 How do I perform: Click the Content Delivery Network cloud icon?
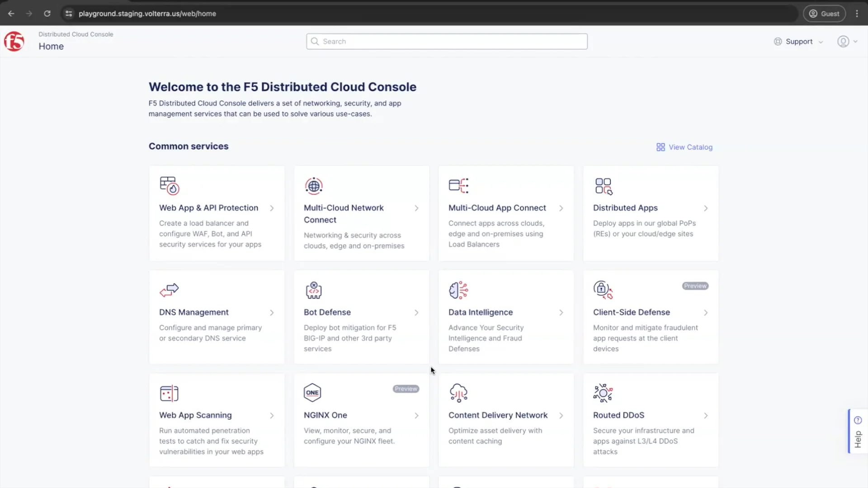pyautogui.click(x=458, y=393)
